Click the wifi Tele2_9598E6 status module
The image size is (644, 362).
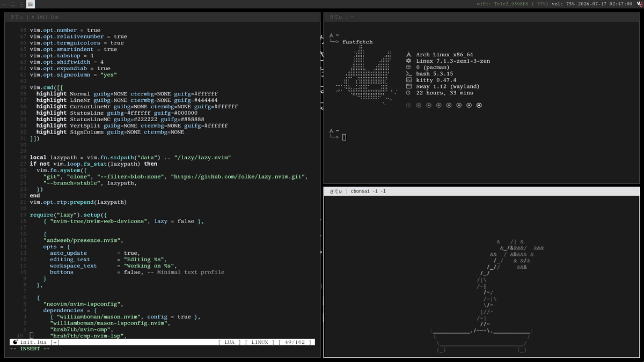click(x=513, y=4)
